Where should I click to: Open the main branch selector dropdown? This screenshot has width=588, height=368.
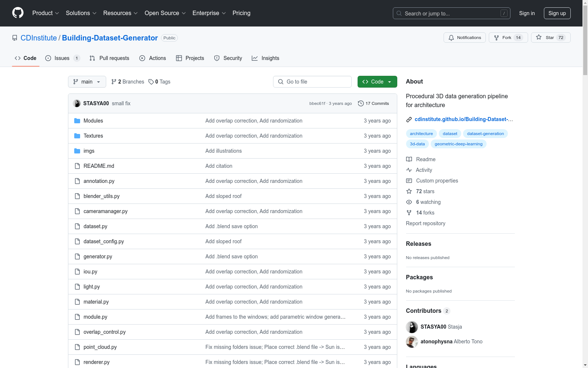pyautogui.click(x=87, y=82)
